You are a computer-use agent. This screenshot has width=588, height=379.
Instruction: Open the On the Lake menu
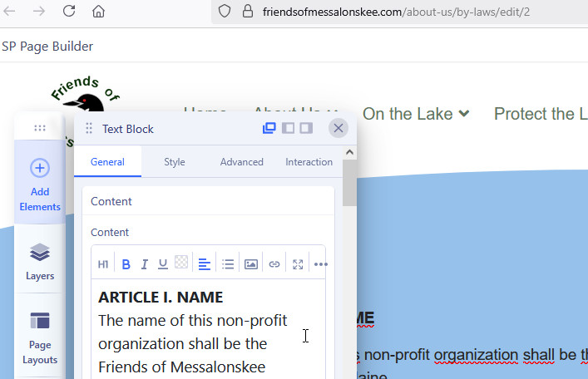tap(416, 114)
